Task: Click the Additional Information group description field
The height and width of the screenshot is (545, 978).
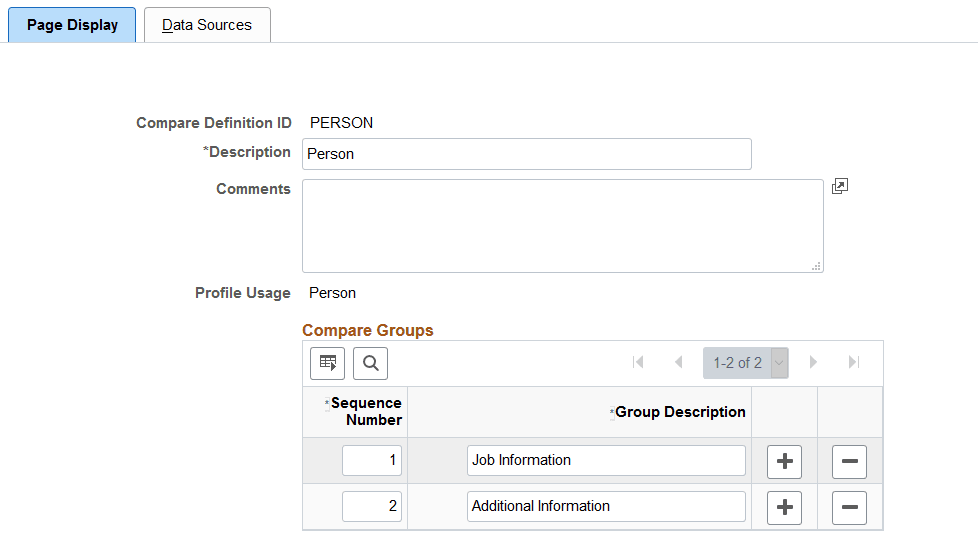Action: [606, 507]
